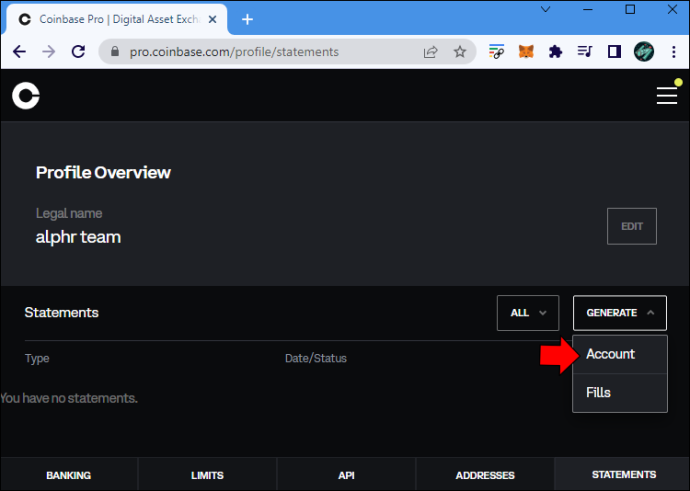Image resolution: width=690 pixels, height=491 pixels.
Task: Go back to the previous page
Action: pyautogui.click(x=19, y=52)
